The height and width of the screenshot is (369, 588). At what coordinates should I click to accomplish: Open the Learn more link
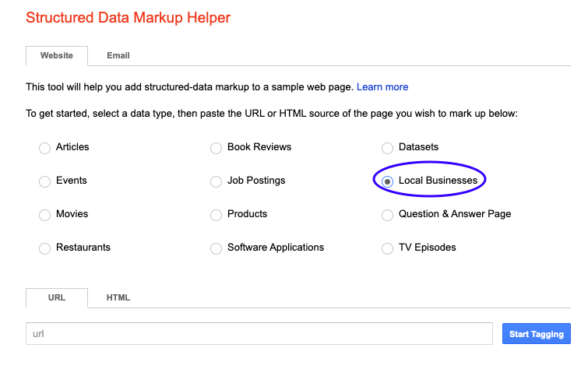tap(382, 87)
